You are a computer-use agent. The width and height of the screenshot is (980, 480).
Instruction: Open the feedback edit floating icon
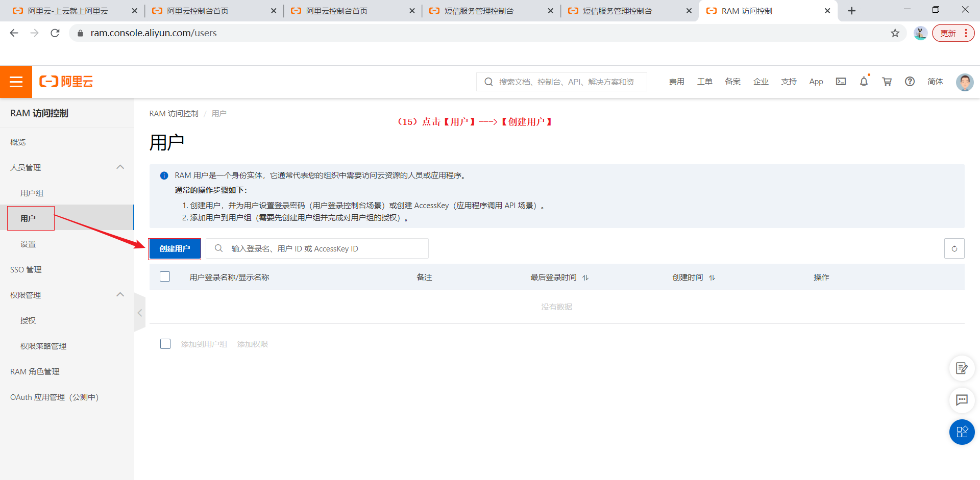[x=962, y=368]
